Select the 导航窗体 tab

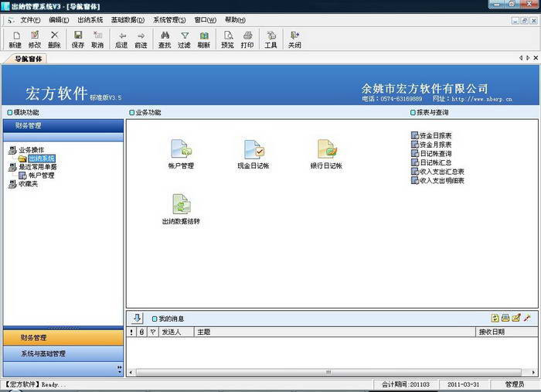pyautogui.click(x=29, y=59)
